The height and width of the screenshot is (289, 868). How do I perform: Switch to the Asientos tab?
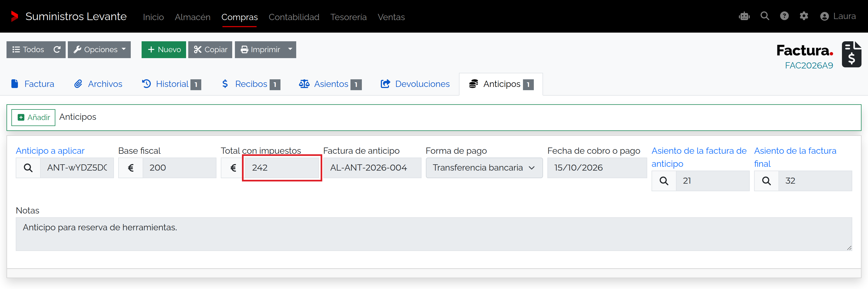[x=330, y=84]
